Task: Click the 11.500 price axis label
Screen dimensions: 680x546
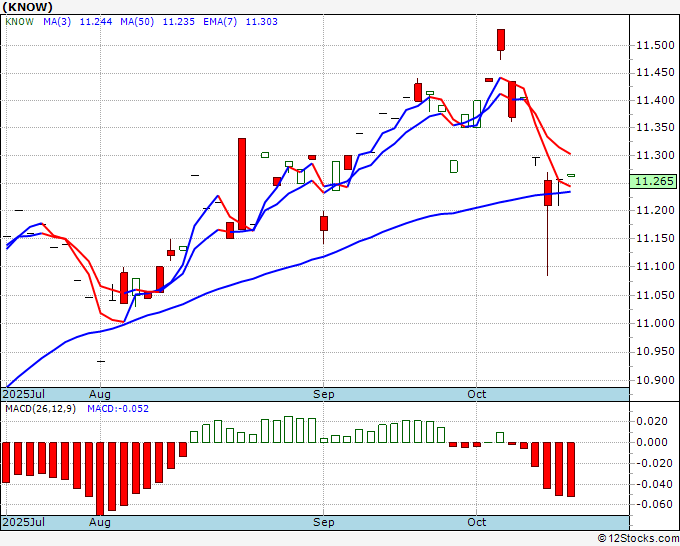Action: coord(655,45)
